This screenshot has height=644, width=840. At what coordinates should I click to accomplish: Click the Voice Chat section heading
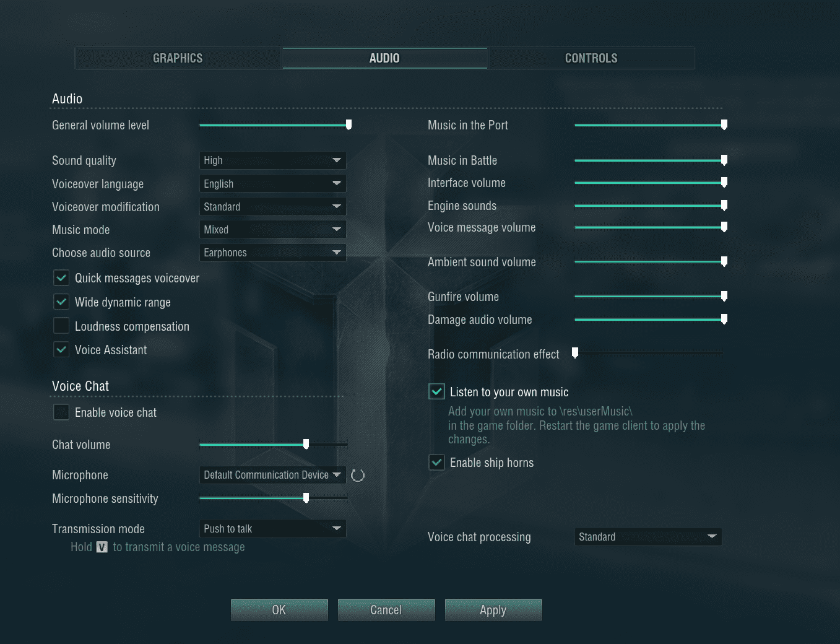(x=80, y=386)
